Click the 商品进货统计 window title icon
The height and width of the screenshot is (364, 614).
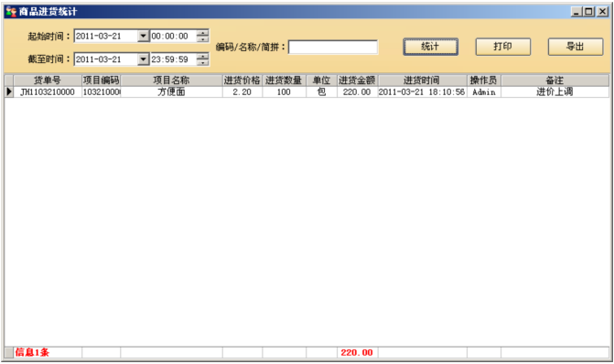pyautogui.click(x=11, y=12)
